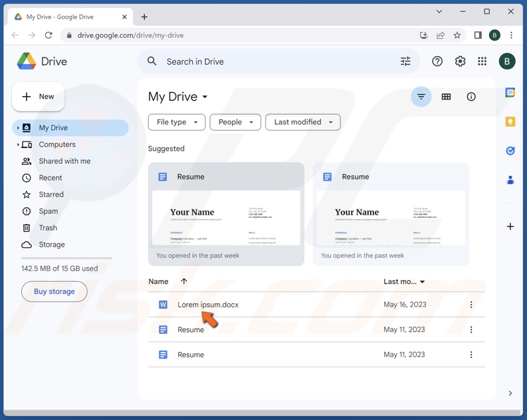Open advanced search filter options
Image resolution: width=527 pixels, height=420 pixels.
406,61
